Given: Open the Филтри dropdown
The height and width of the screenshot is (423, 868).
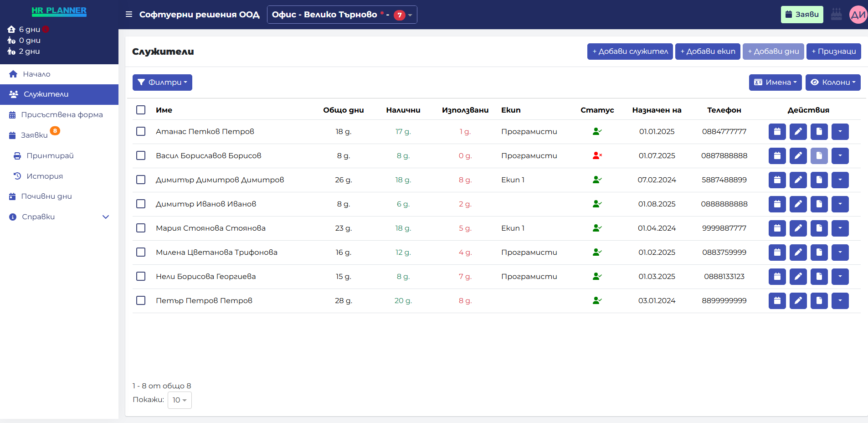Looking at the screenshot, I should pos(162,83).
